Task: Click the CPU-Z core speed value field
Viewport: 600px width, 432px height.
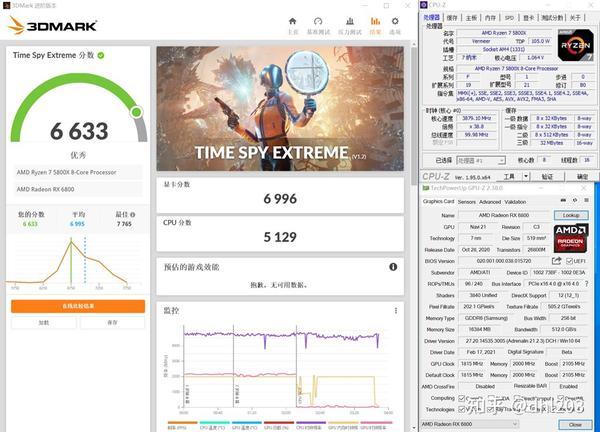Action: click(476, 118)
